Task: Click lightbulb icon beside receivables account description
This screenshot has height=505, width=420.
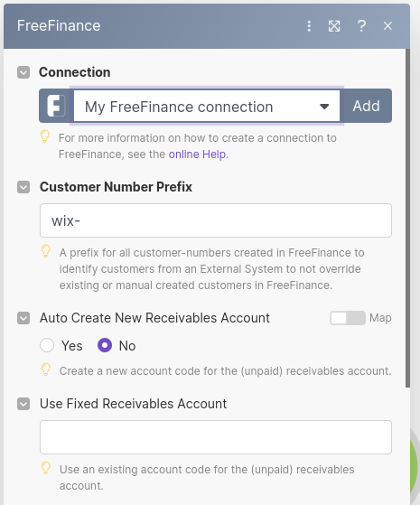Action: click(46, 369)
